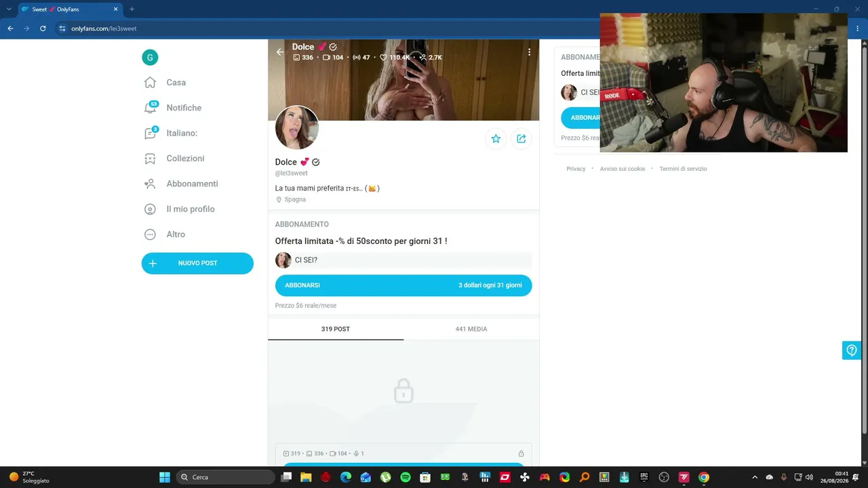Open Il mio profilo icon
The height and width of the screenshot is (488, 868).
click(150, 209)
